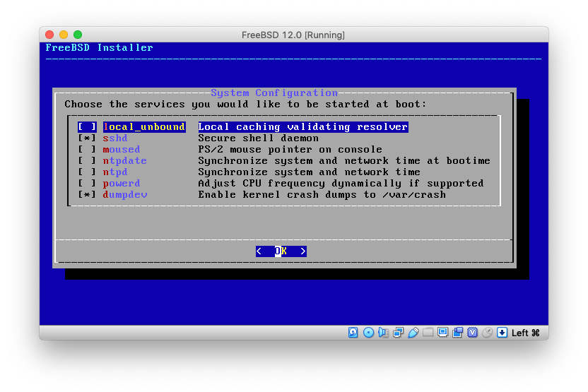Enable the ntpd service checkbox
This screenshot has height=392, width=588.
(87, 172)
